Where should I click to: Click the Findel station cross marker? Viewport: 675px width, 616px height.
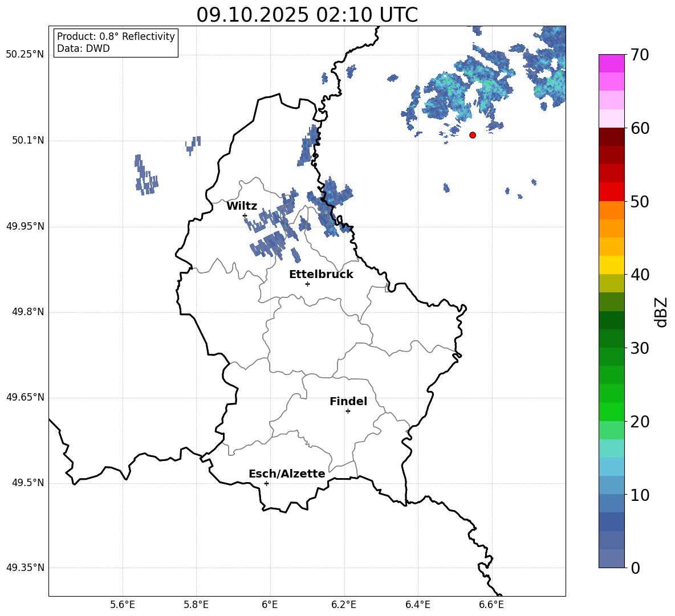pyautogui.click(x=348, y=411)
